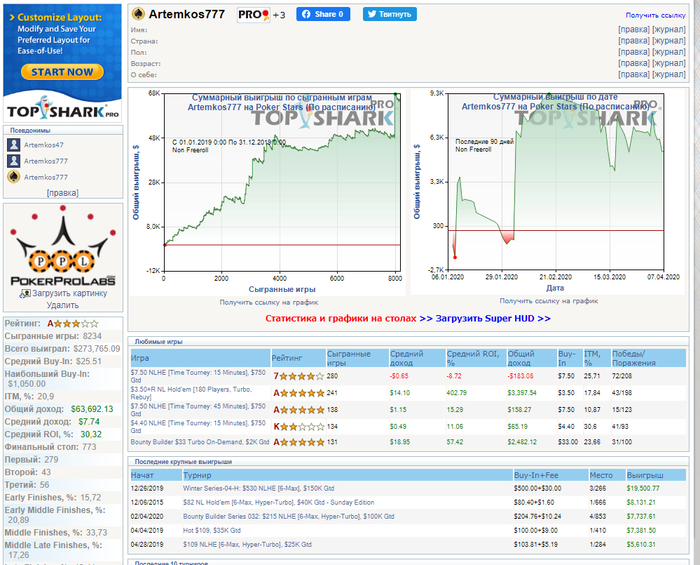700x565 pixels.
Task: Click the avatar icon beside Artemkos47
Action: [x=14, y=145]
